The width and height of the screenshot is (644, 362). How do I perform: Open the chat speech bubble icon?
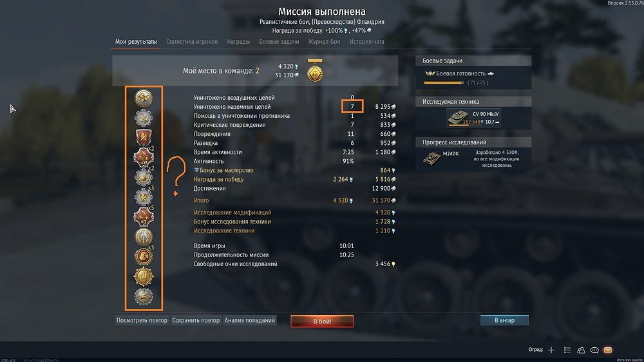594,350
